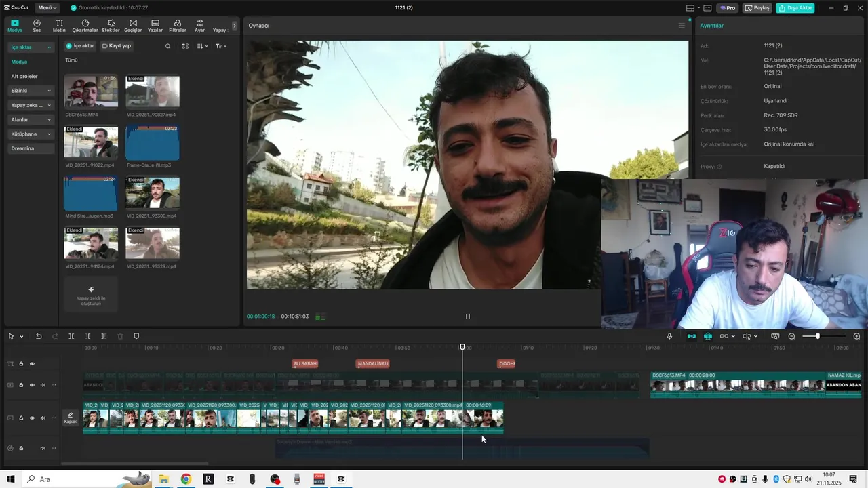Undo the last timeline action

tap(39, 336)
